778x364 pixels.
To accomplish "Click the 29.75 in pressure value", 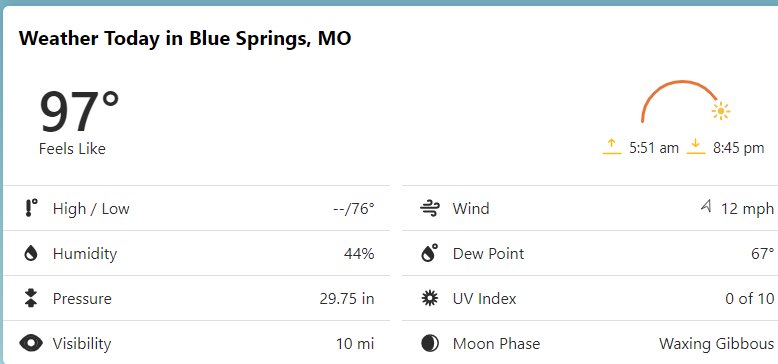I will (x=347, y=299).
